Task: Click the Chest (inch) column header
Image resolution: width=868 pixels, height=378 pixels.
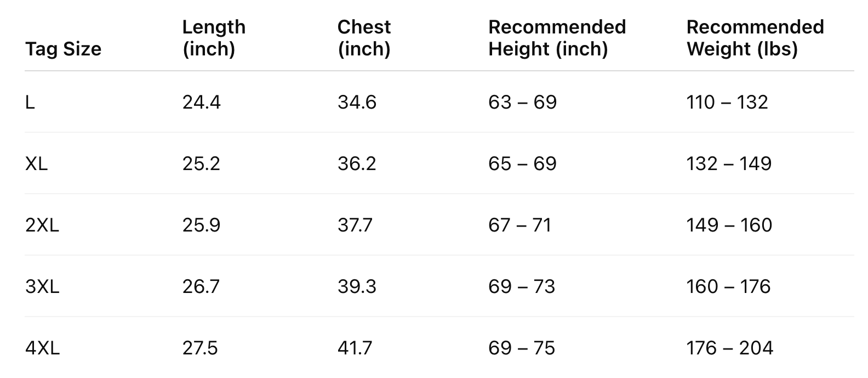Action: coord(364,38)
